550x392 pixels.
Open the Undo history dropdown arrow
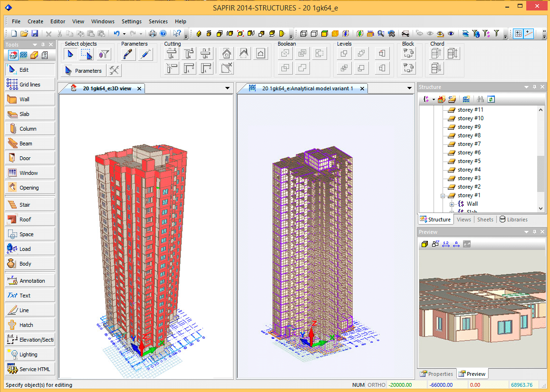coord(124,34)
